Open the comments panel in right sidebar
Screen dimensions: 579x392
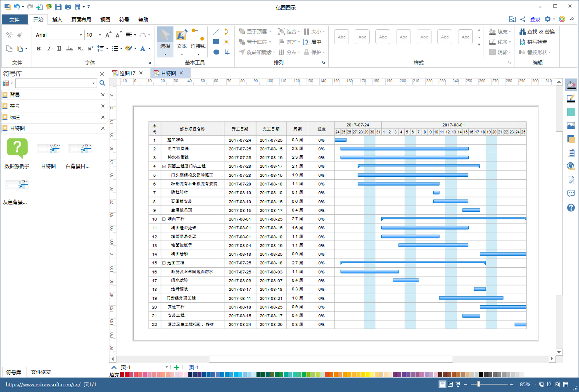pyautogui.click(x=571, y=193)
